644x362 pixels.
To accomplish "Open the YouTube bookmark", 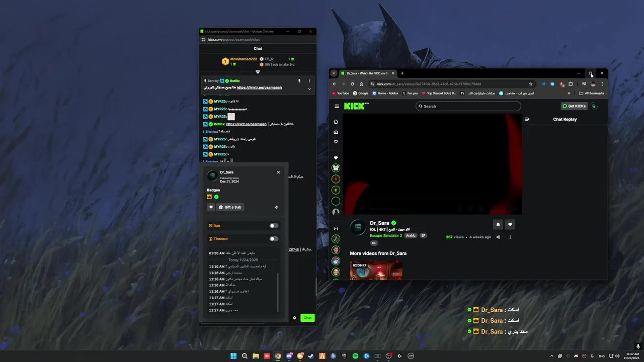I will [341, 93].
